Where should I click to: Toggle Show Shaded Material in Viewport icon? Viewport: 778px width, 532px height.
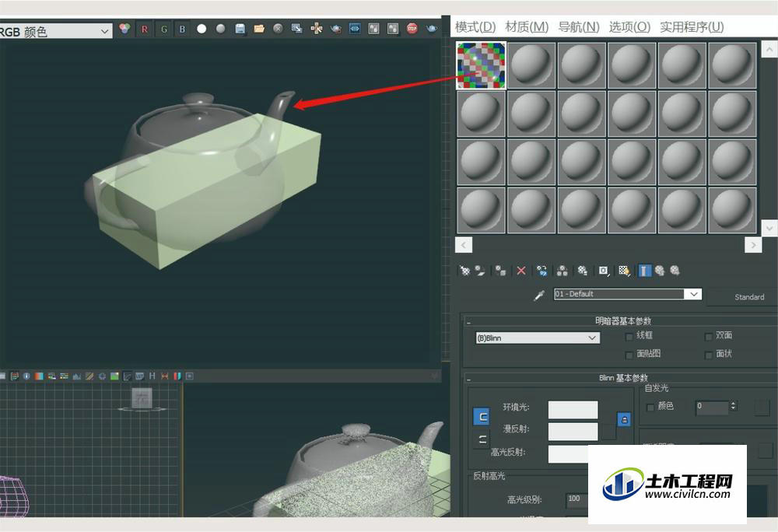(x=624, y=270)
